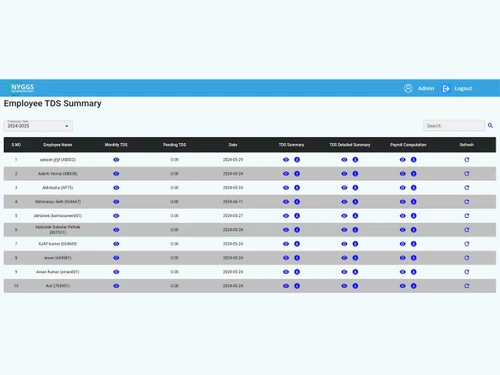The height and width of the screenshot is (375, 500).
Task: Refresh Abhimanyu Seth's record
Action: tap(467, 202)
